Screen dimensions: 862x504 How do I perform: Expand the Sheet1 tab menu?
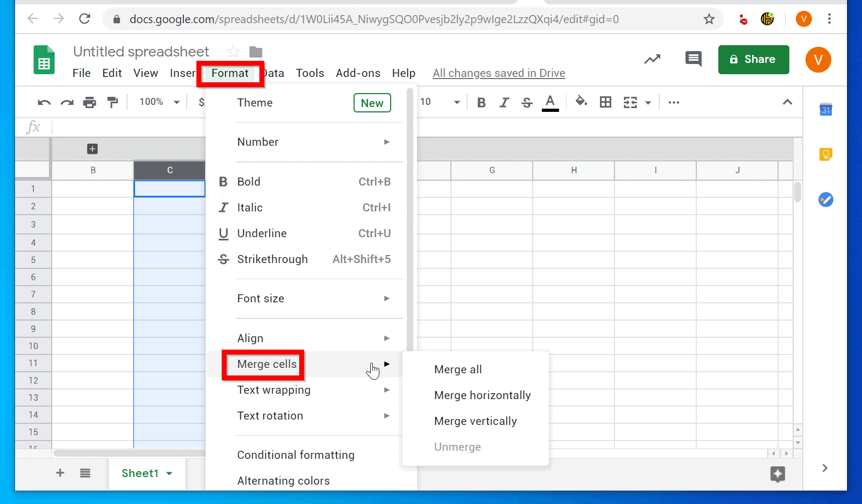(x=169, y=473)
